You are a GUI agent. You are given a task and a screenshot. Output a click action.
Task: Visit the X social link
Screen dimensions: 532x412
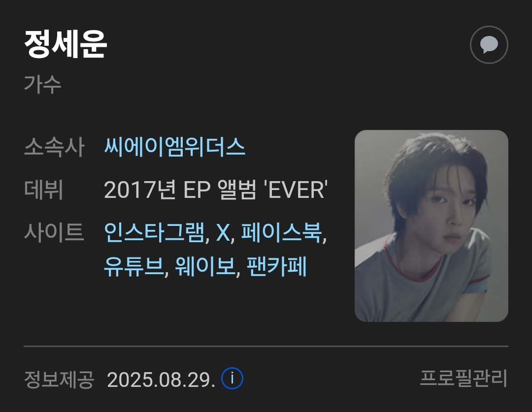click(x=223, y=233)
